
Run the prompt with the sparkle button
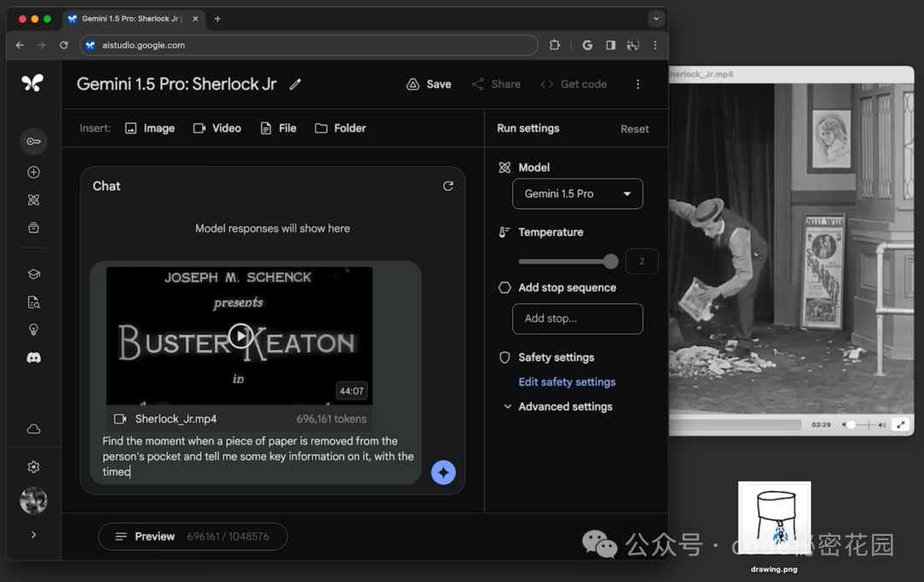pos(443,472)
